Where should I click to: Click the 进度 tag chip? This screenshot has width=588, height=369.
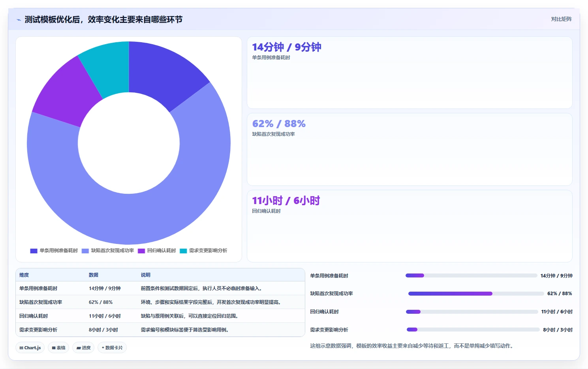point(83,348)
